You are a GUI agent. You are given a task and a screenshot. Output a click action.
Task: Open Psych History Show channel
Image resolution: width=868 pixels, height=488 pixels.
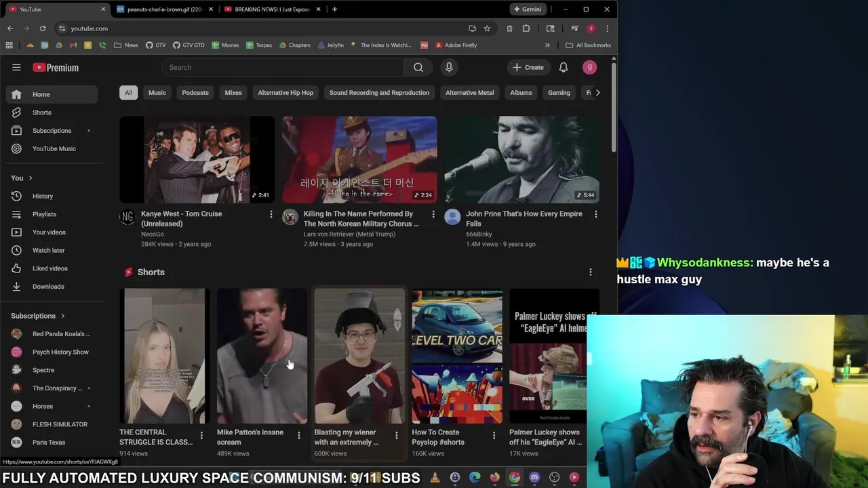tap(52, 352)
